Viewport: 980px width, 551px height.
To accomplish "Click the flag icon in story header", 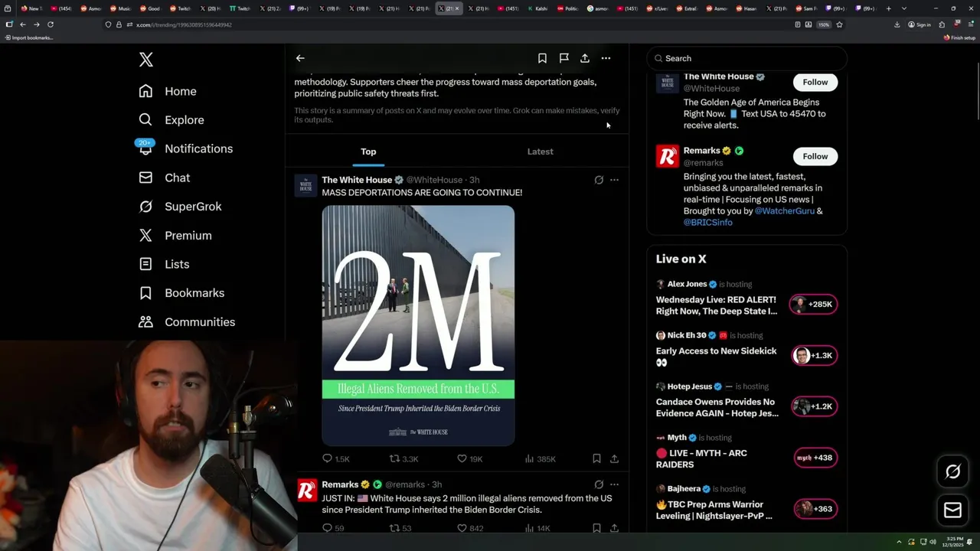I will [x=563, y=58].
